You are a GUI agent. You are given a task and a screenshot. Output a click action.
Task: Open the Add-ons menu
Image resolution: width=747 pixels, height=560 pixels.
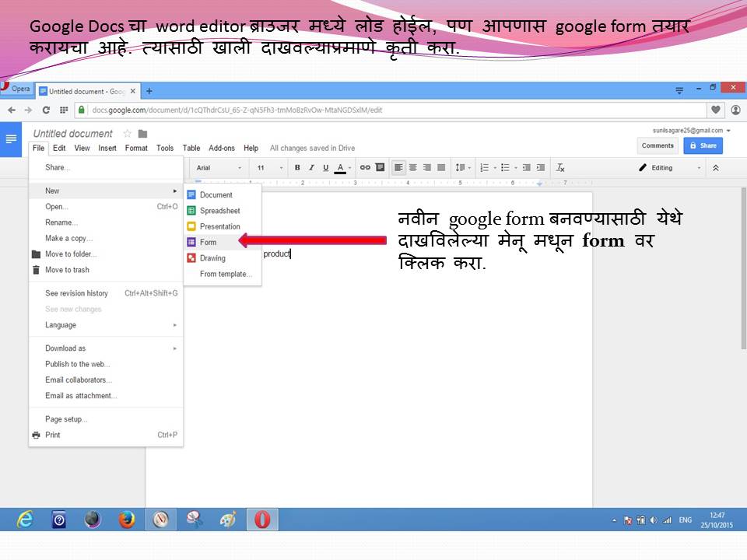coord(222,148)
